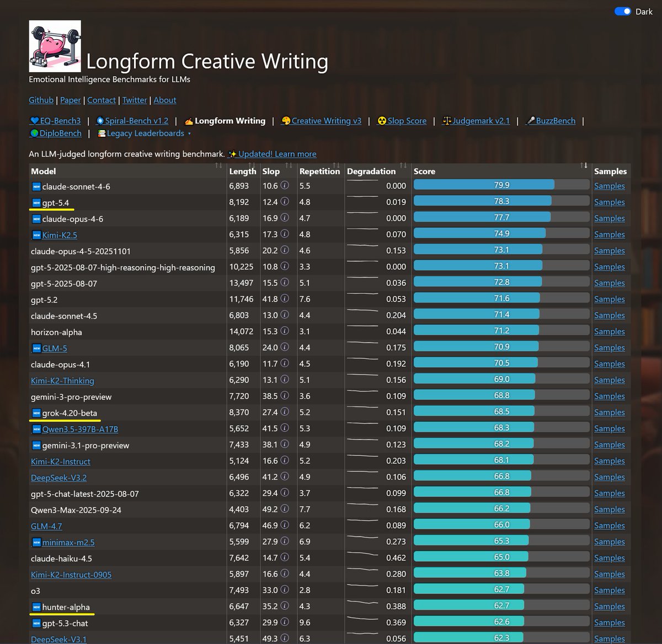Click the NEW badge beside hunter-alpha
The width and height of the screenshot is (662, 644).
tap(36, 607)
